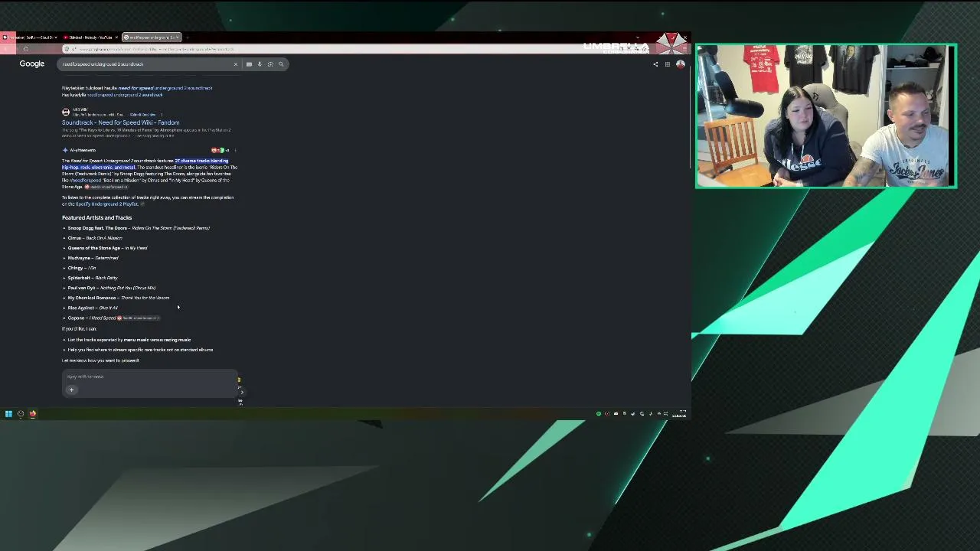Start voice search with the microphone icon

260,64
